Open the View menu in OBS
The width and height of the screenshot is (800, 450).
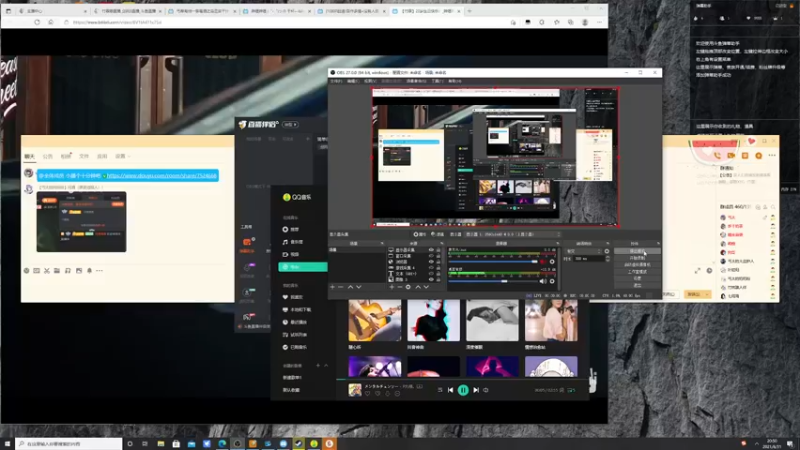tap(370, 81)
